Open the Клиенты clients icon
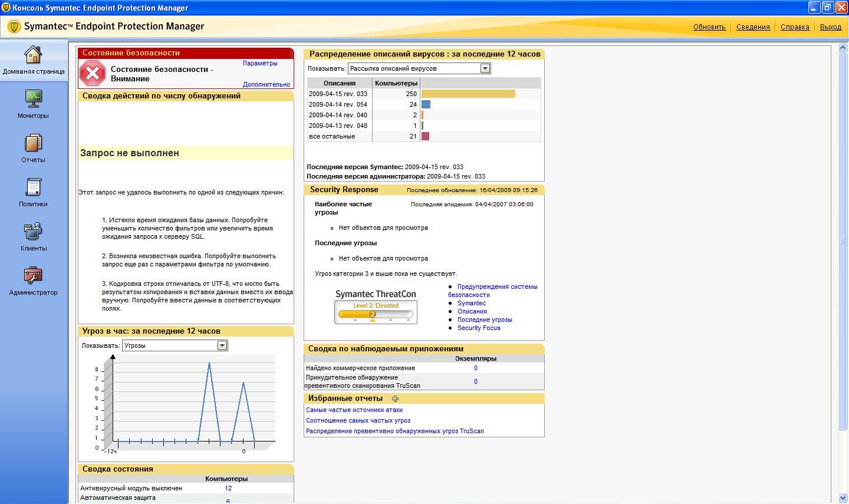This screenshot has height=504, width=849. tap(33, 232)
